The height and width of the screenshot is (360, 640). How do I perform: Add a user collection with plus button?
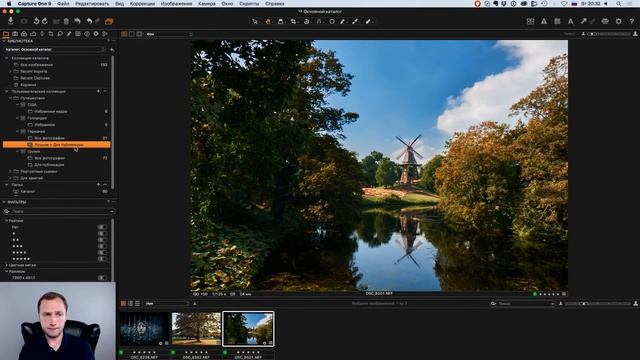98,91
